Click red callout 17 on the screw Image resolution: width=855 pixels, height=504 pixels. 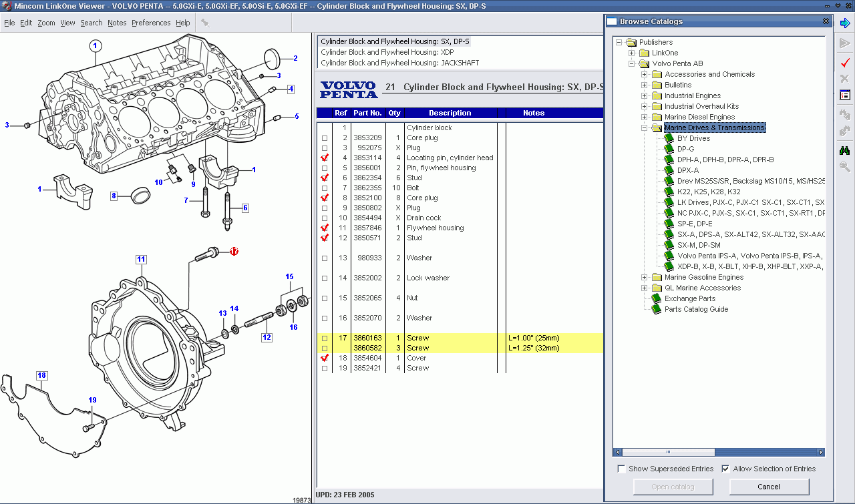(234, 252)
